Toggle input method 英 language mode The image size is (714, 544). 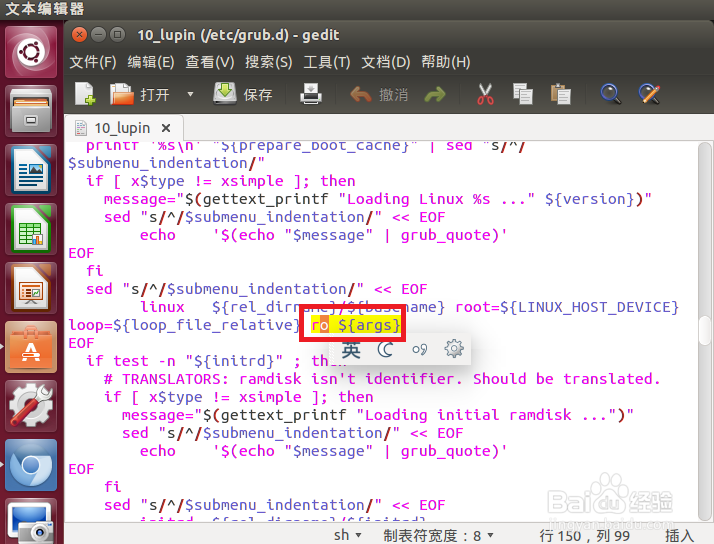[x=351, y=350]
